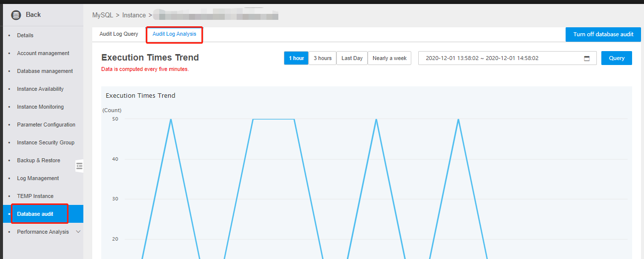
Task: Click the (Count) axis label
Action: pos(112,110)
